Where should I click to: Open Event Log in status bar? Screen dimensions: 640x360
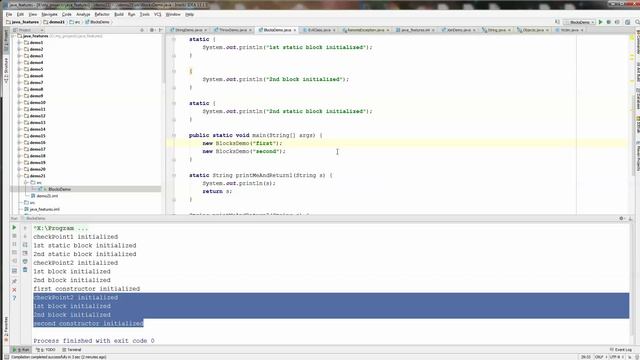tap(620, 350)
